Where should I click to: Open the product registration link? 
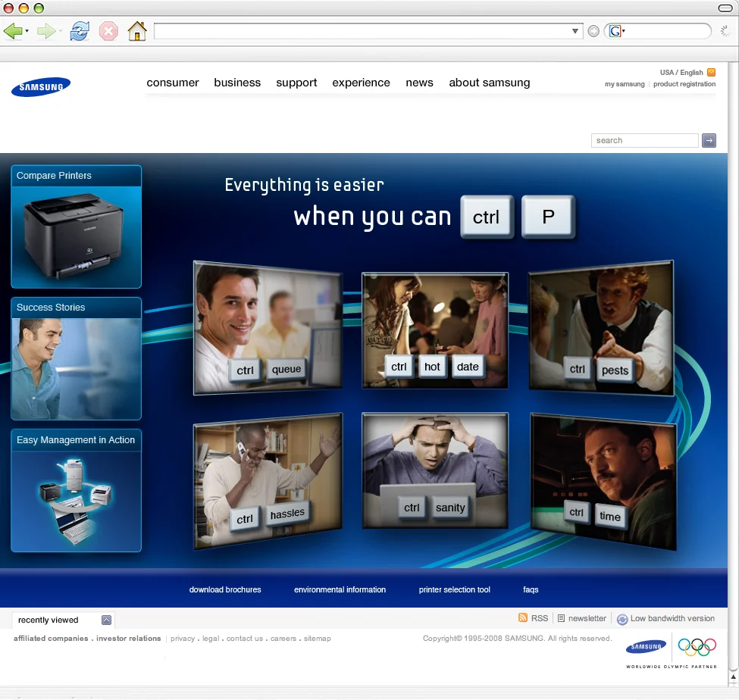click(x=684, y=84)
